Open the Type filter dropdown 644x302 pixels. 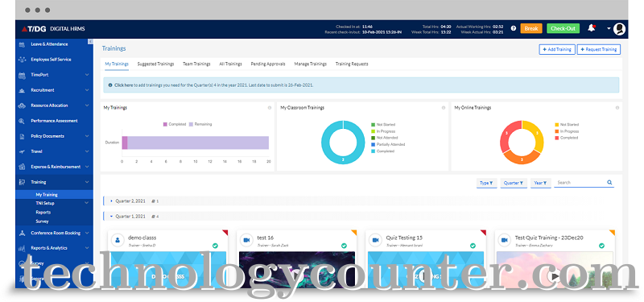point(487,183)
